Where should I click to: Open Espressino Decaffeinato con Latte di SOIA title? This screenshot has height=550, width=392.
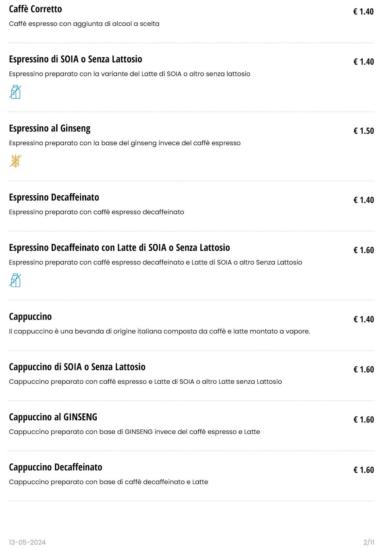coord(119,248)
